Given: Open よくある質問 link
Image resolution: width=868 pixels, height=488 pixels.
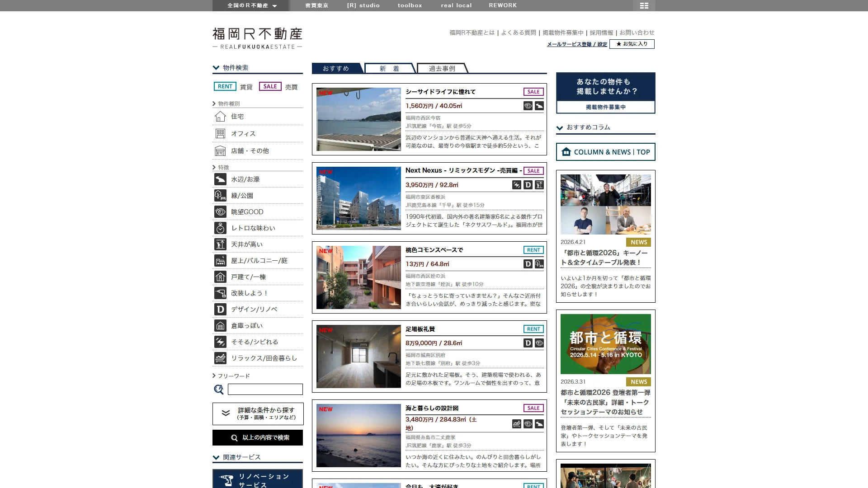Looking at the screenshot, I should pyautogui.click(x=519, y=33).
